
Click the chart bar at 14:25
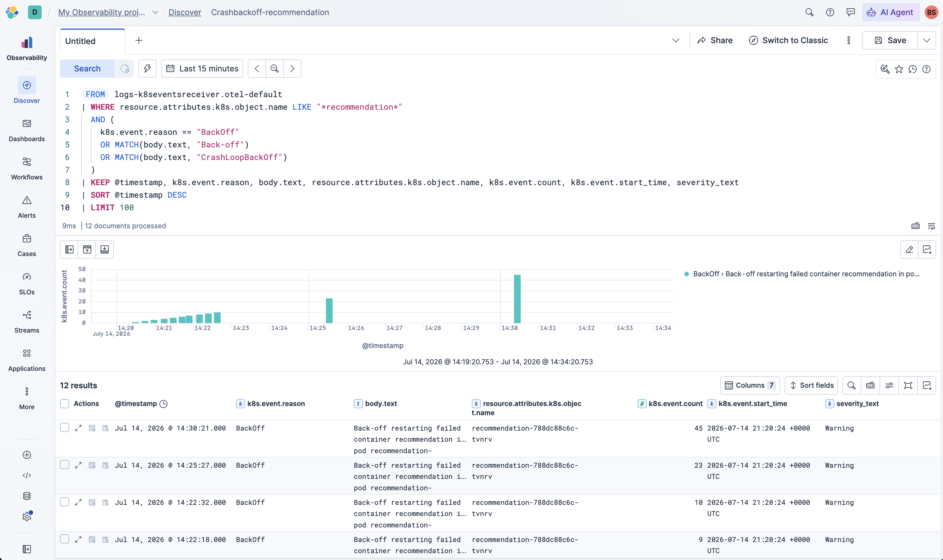(329, 311)
